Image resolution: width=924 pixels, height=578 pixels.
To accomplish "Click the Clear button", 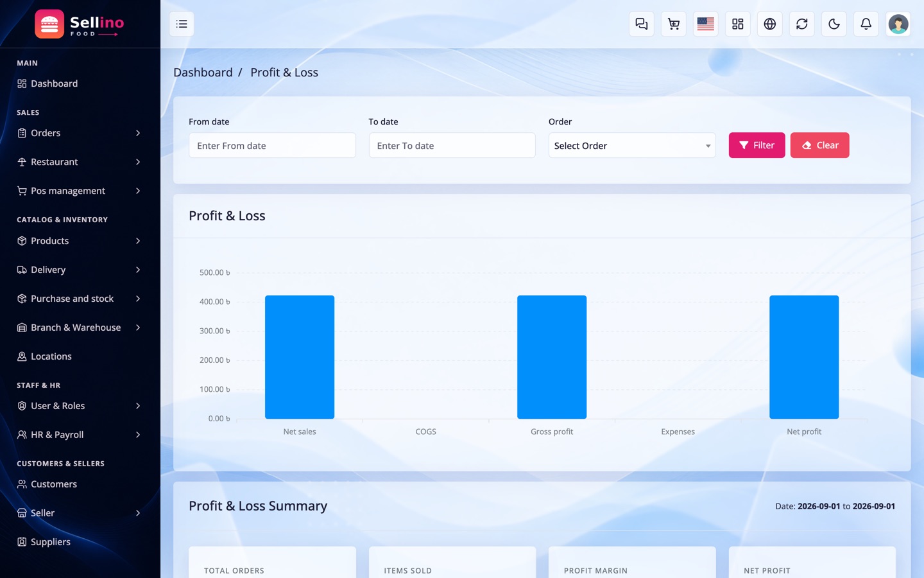I will point(819,145).
